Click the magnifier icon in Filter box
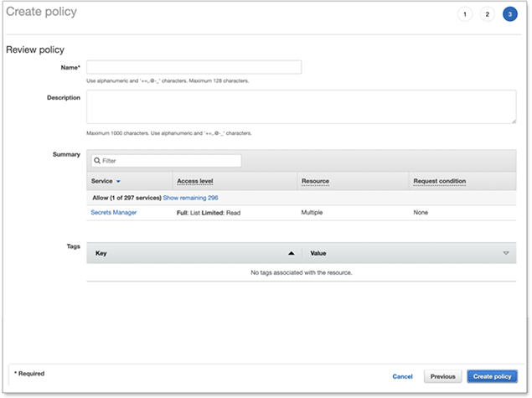532x398 pixels. [x=97, y=161]
